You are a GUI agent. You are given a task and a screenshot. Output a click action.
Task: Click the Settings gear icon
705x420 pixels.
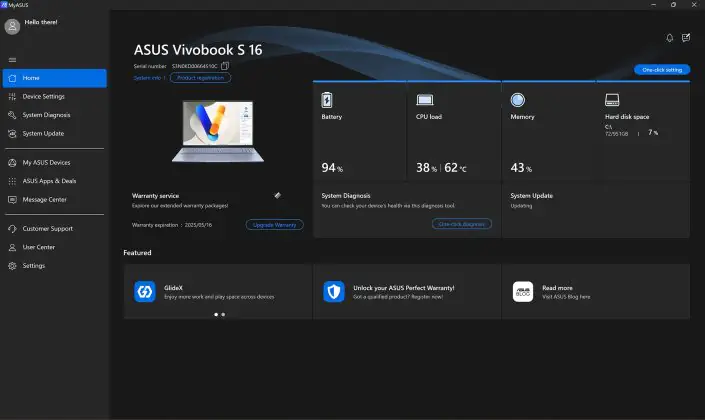click(12, 266)
